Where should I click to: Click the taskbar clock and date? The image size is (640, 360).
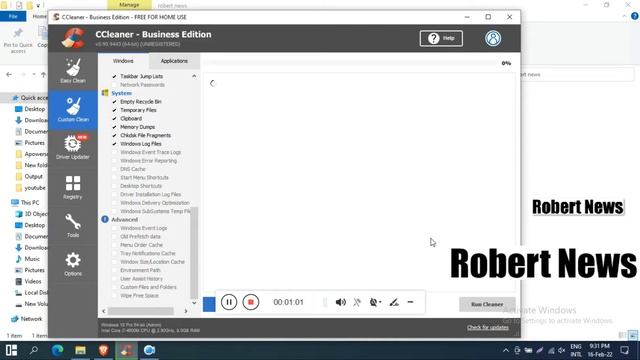tap(600, 350)
